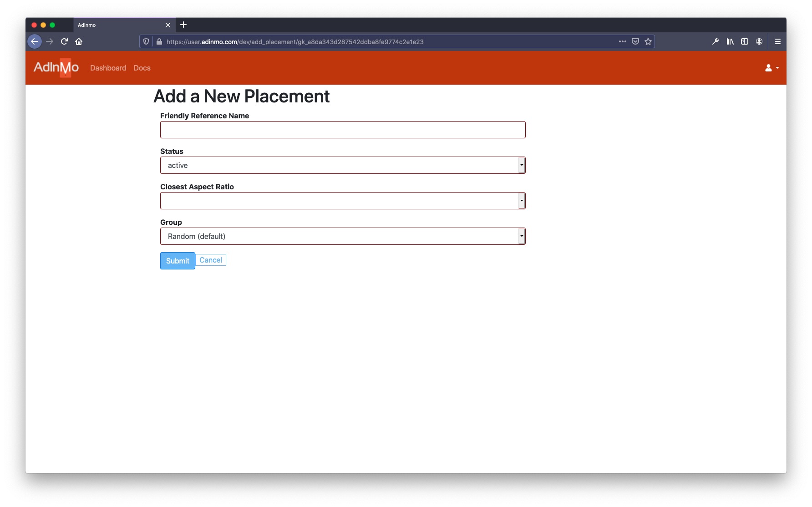The width and height of the screenshot is (812, 507).
Task: Open the Library bookshelf icon
Action: (x=730, y=41)
